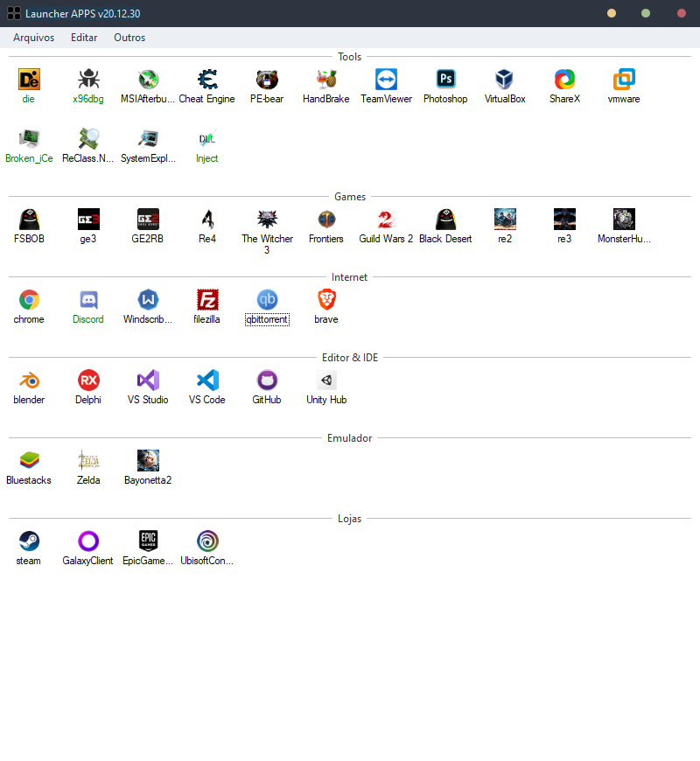The width and height of the screenshot is (700, 761).
Task: Open TeamViewer icon
Action: [x=386, y=79]
